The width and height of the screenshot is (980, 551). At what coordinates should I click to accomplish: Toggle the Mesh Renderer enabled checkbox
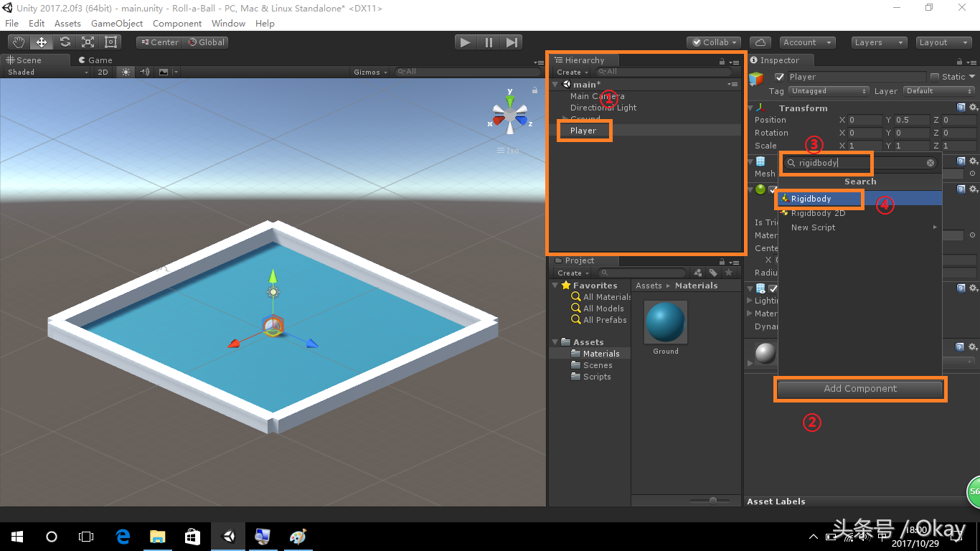[773, 288]
